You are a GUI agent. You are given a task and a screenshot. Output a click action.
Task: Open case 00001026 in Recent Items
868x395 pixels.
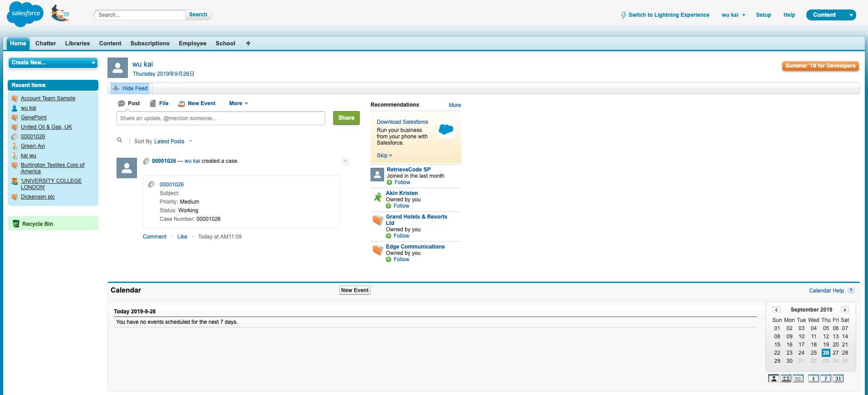33,137
